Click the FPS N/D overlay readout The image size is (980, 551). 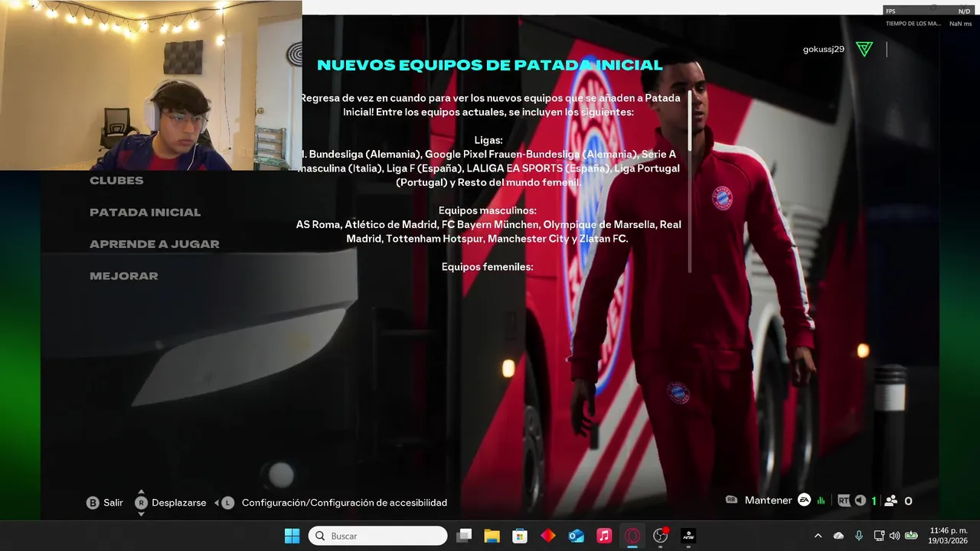pyautogui.click(x=928, y=11)
